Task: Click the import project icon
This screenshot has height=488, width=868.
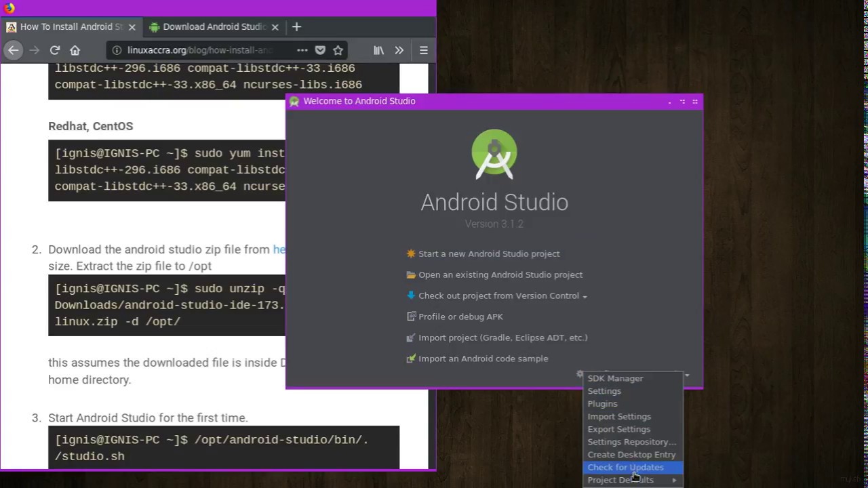Action: point(411,338)
